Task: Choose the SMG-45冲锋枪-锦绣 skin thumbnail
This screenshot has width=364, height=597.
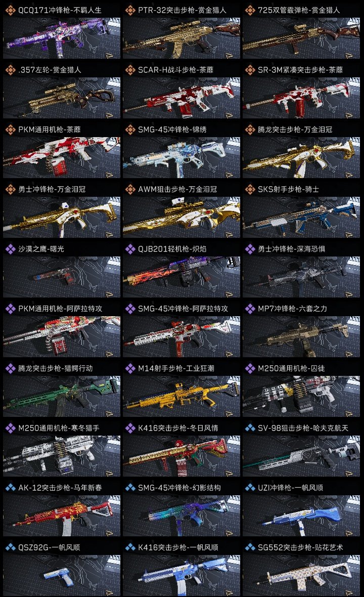Action: pyautogui.click(x=181, y=157)
